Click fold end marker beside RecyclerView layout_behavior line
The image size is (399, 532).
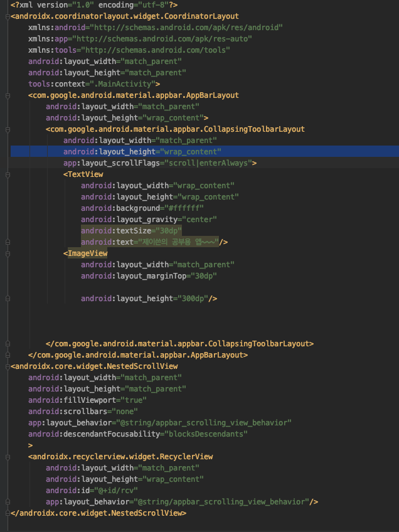(x=8, y=502)
